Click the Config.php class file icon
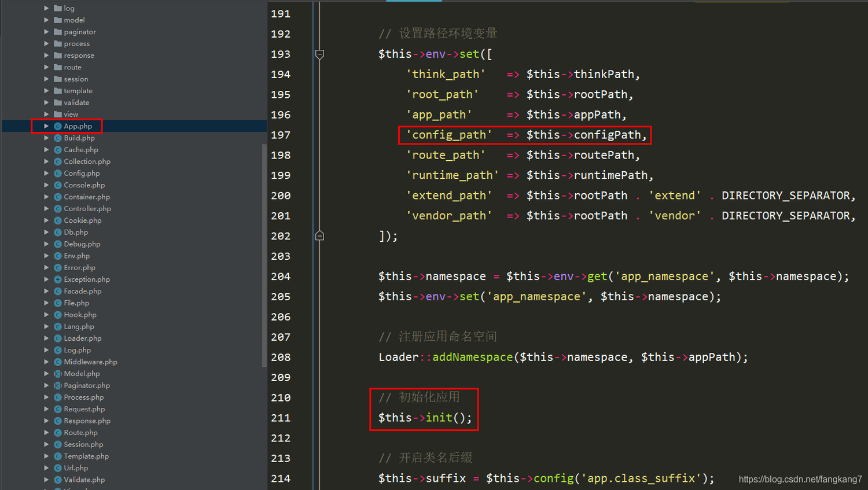This screenshot has width=868, height=490. [58, 173]
